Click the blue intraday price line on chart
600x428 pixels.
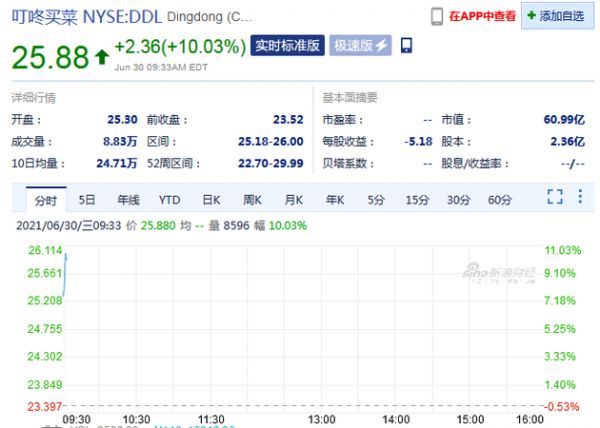[x=65, y=275]
